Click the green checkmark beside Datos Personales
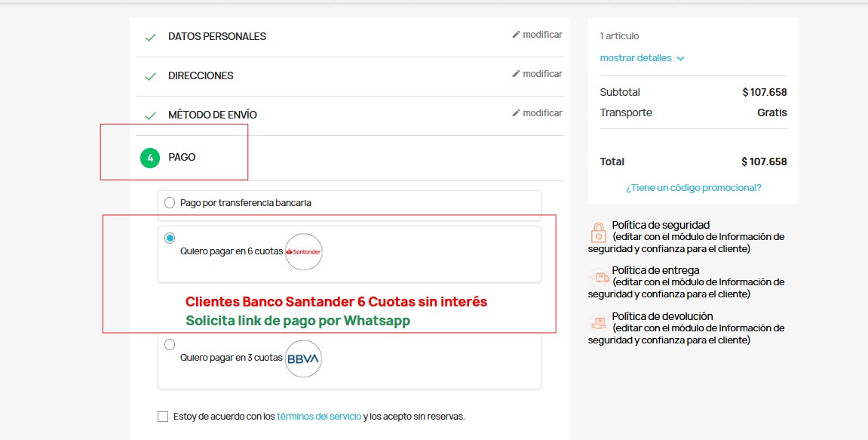Screen dimensions: 868x440 151,37
